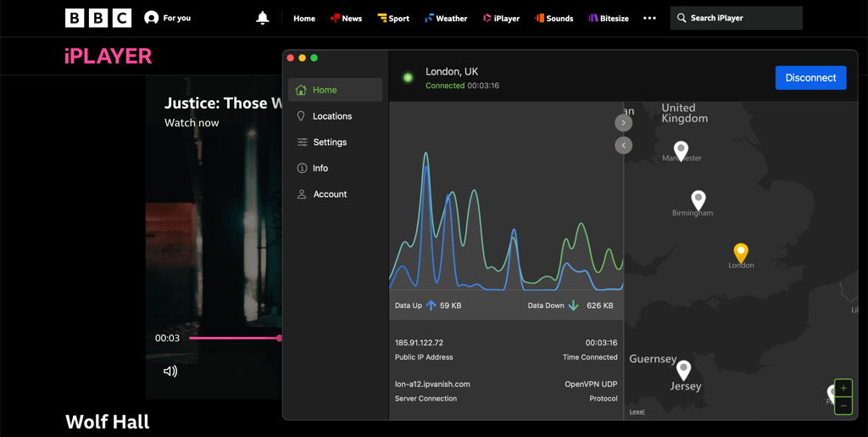
Task: Go to BBC Home link
Action: point(304,19)
